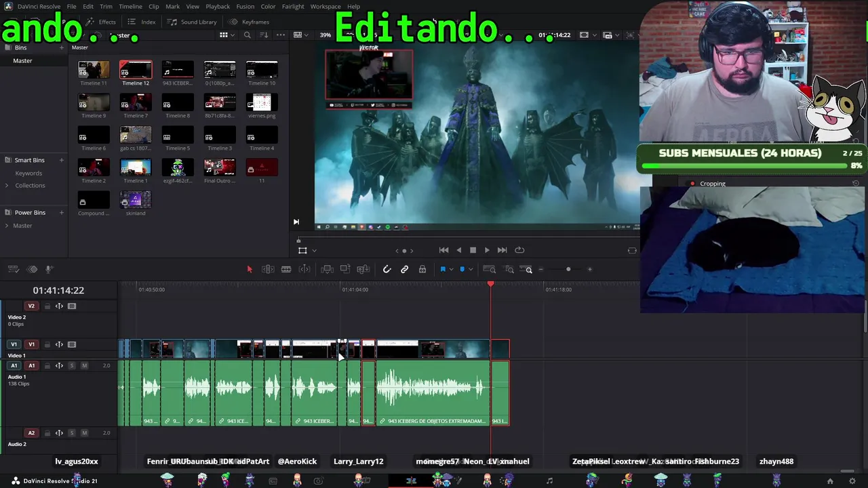Open the Timeline menu
868x488 pixels.
click(130, 7)
